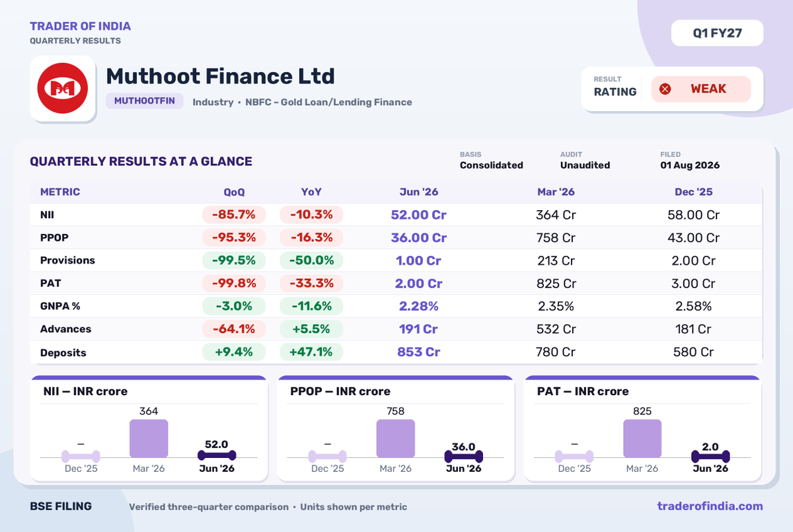Click the Consolidated basis value

pos(492,165)
